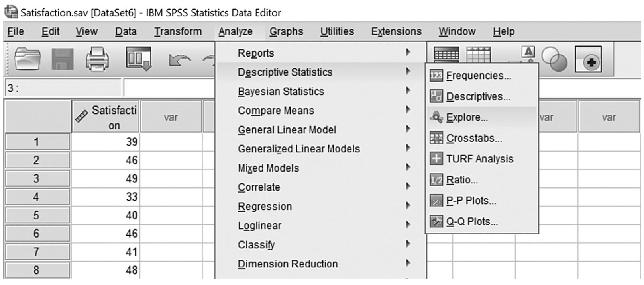Click the Print toolbar icon
The image size is (644, 285).
coord(97,59)
